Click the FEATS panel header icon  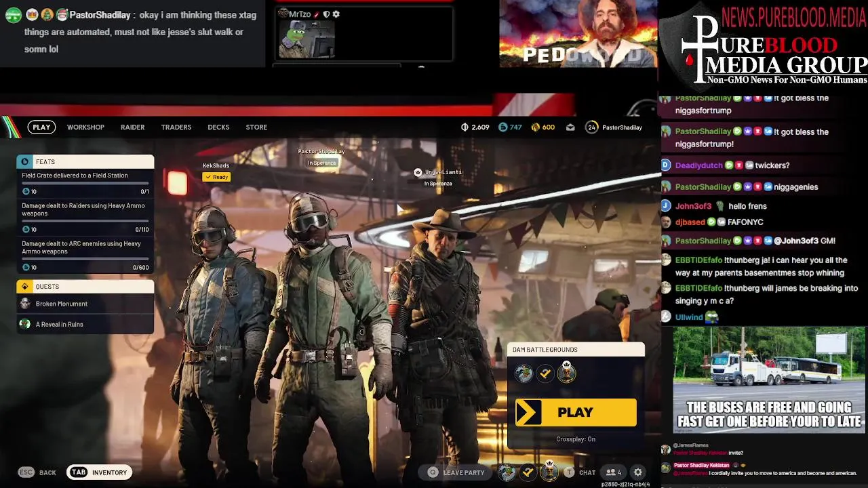point(25,162)
